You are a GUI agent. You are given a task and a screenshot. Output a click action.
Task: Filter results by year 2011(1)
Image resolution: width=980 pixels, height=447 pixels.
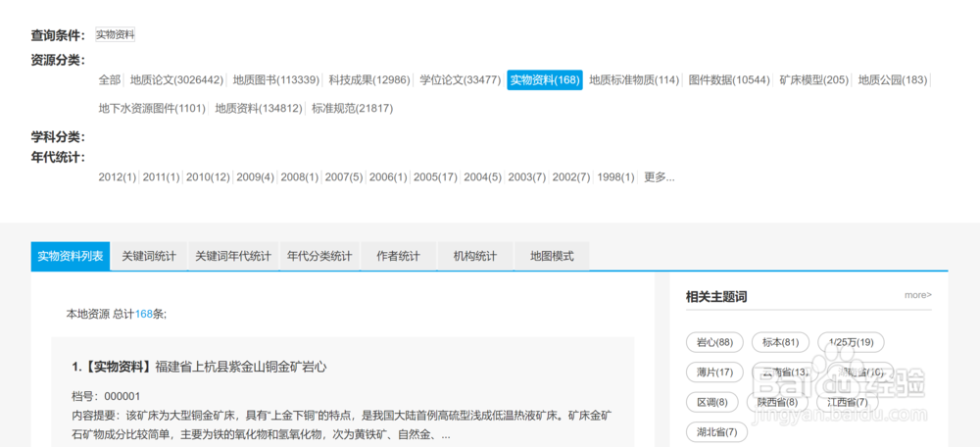click(161, 176)
